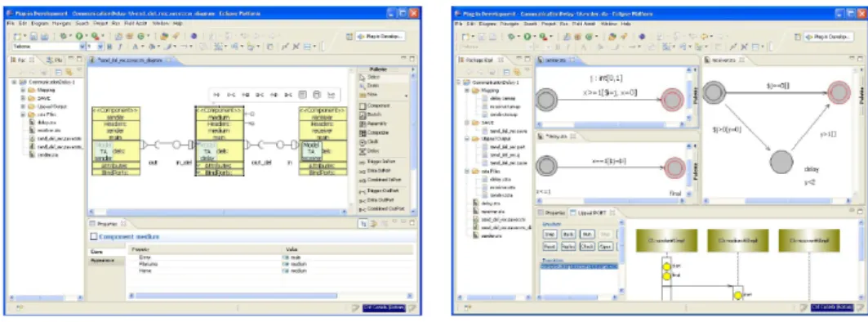Click the sender.xta file icon in left window tree
This screenshot has height=322, width=868.
coord(33,154)
